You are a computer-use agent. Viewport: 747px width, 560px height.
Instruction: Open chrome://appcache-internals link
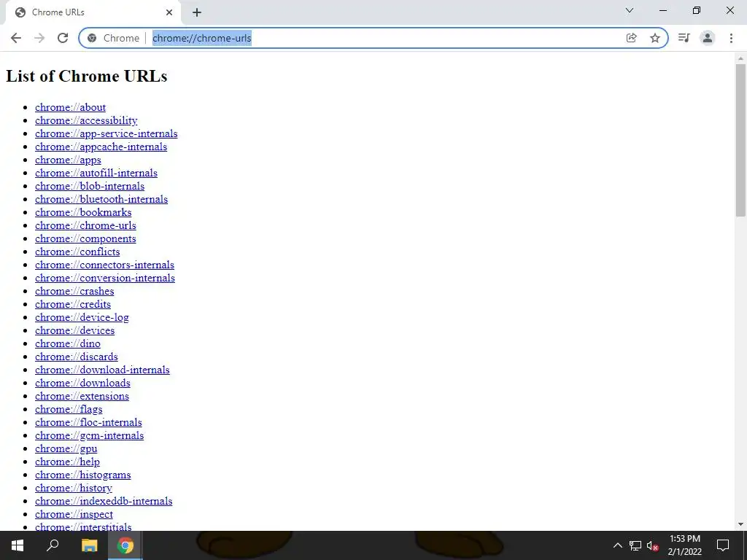tap(101, 147)
